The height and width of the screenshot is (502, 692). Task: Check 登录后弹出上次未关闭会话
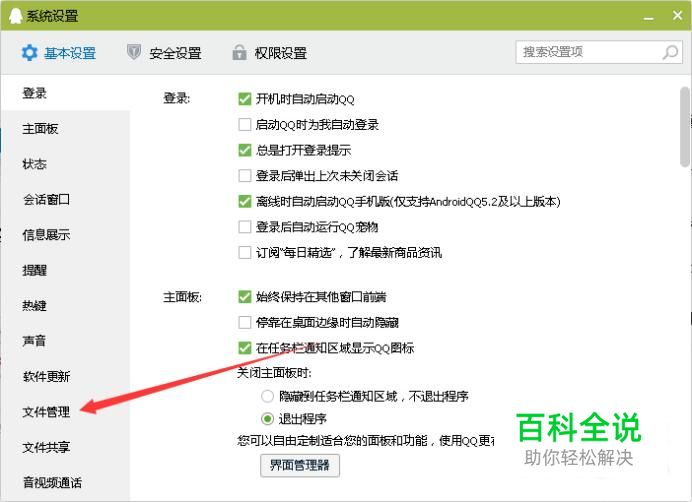(244, 176)
